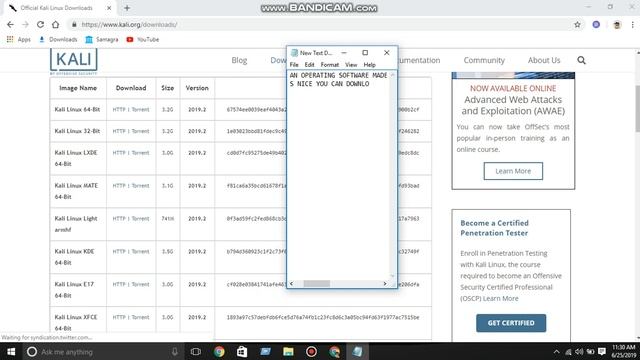640x360 pixels.
Task: Open Bandicam recorder from the taskbar
Action: coord(311,351)
